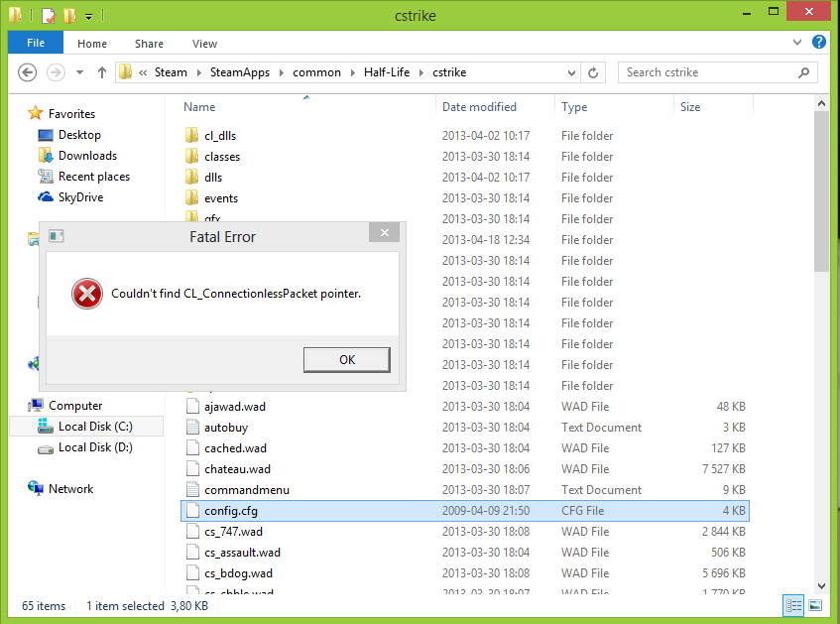The height and width of the screenshot is (624, 840).
Task: Select the dlls folder icon
Action: (x=191, y=177)
